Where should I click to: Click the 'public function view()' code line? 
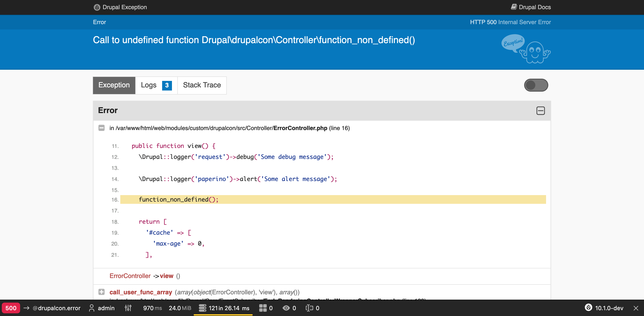pos(173,146)
